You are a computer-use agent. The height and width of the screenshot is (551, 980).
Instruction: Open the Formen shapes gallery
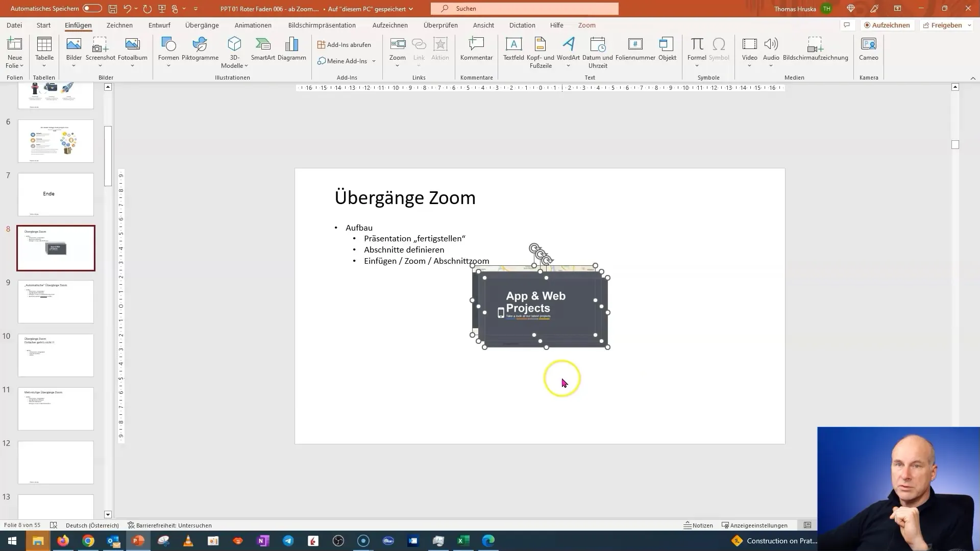[168, 53]
